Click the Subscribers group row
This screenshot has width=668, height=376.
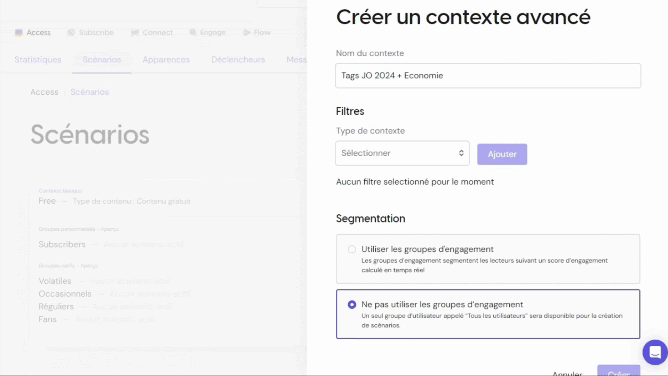tap(111, 244)
